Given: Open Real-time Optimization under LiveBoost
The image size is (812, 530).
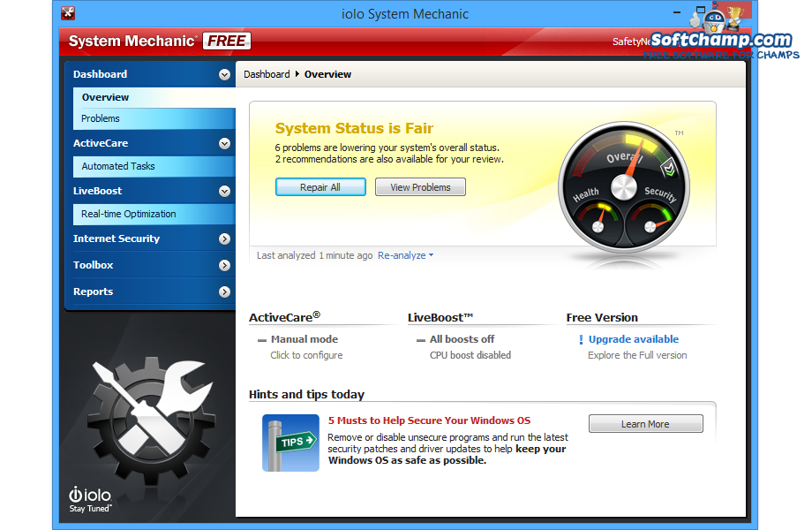Looking at the screenshot, I should click(154, 214).
